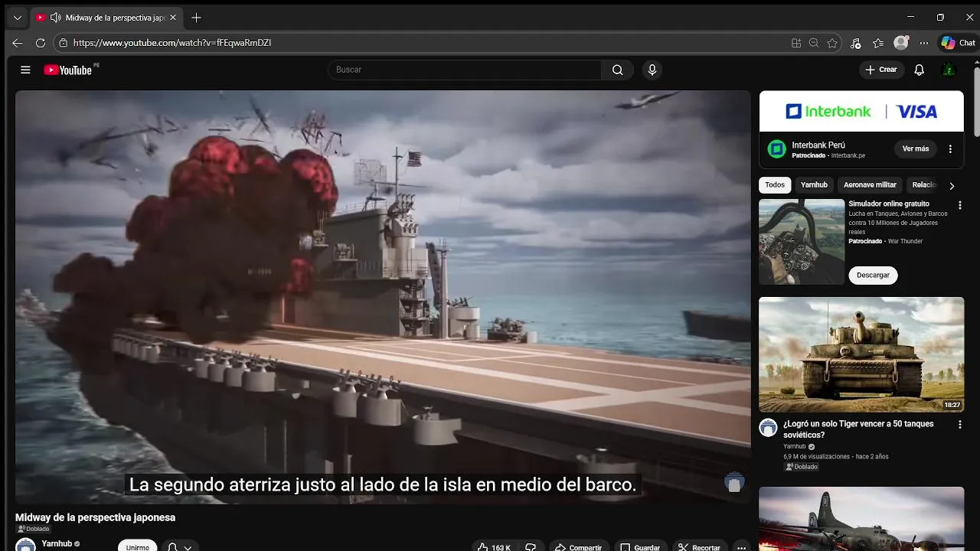Show more filter chips with right arrow
980x551 pixels.
(952, 186)
